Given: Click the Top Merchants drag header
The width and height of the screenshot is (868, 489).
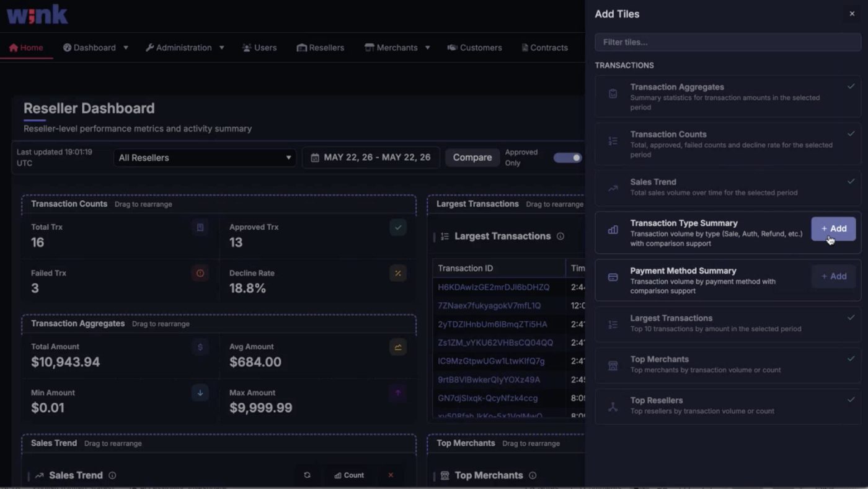Looking at the screenshot, I should [506, 443].
